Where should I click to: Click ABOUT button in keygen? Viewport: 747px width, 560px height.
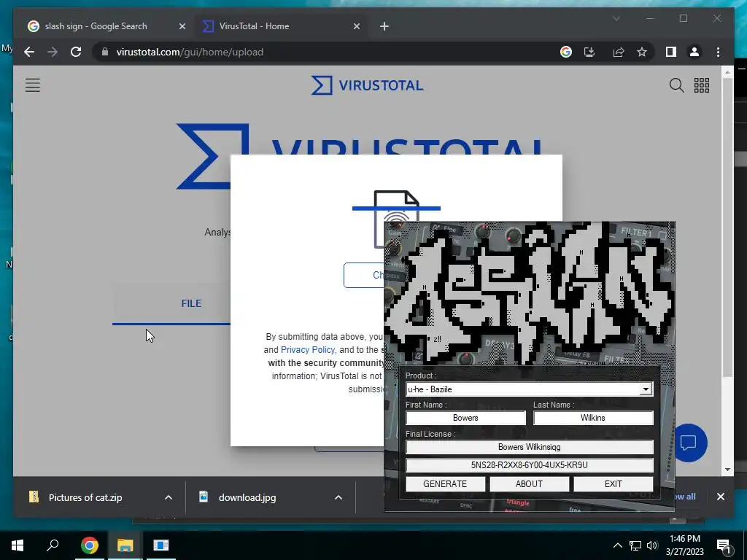(529, 484)
